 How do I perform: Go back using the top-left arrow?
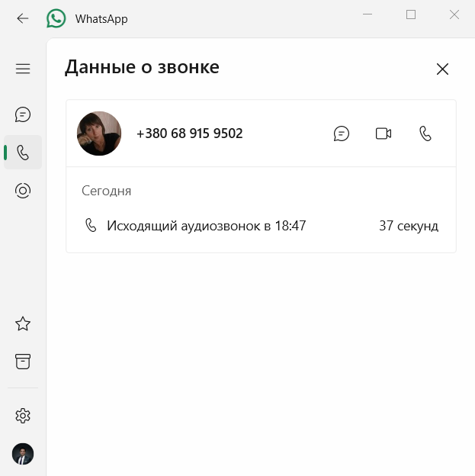click(x=23, y=18)
